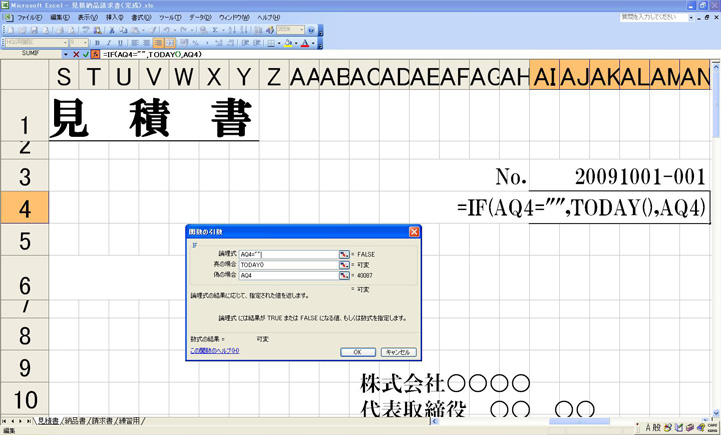Click range selector icon beside TODAY() field
Image resolution: width=721 pixels, height=435 pixels.
click(344, 265)
